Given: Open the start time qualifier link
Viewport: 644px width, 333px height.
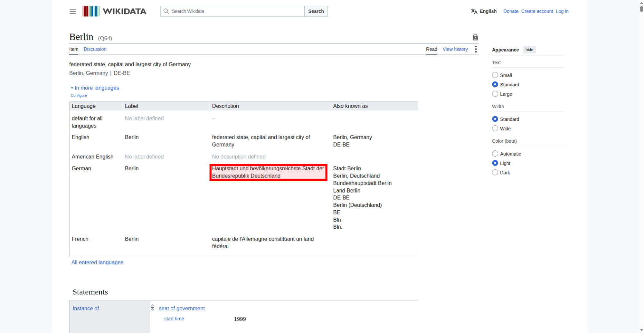Looking at the screenshot, I should (174, 319).
